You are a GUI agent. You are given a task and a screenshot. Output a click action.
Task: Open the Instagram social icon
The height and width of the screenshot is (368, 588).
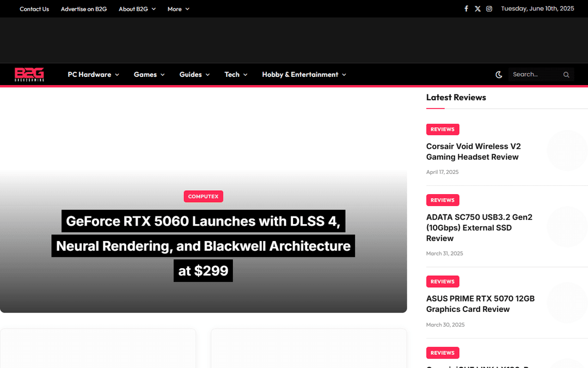489,9
